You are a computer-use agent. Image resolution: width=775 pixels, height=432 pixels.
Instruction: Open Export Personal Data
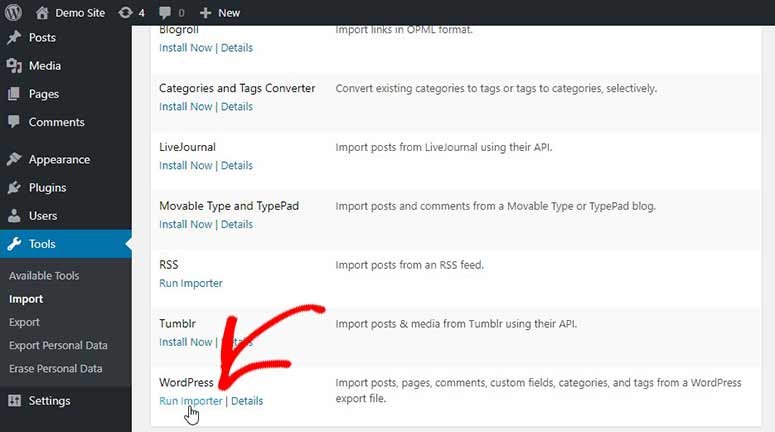tap(58, 346)
